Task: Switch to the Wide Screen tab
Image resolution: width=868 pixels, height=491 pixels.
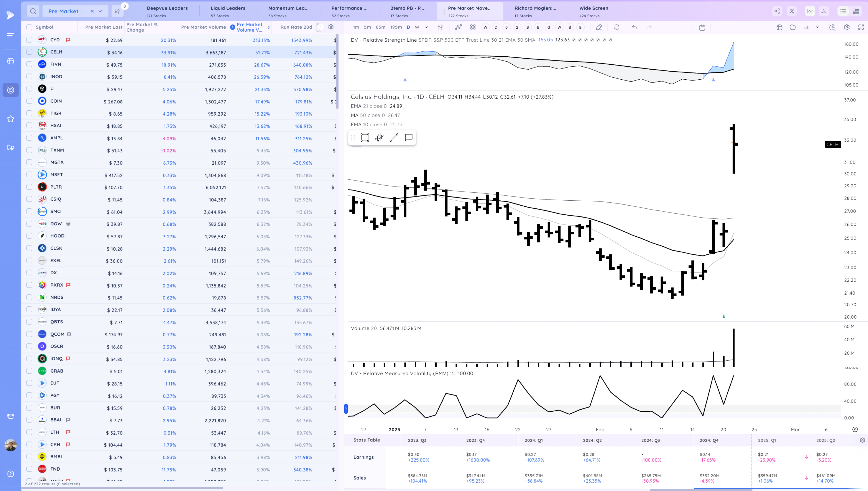Action: point(593,11)
